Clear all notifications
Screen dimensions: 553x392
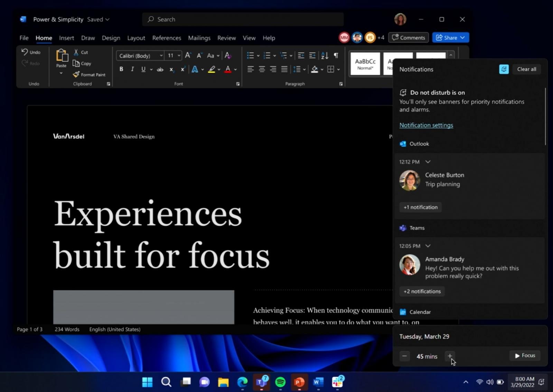(x=526, y=69)
